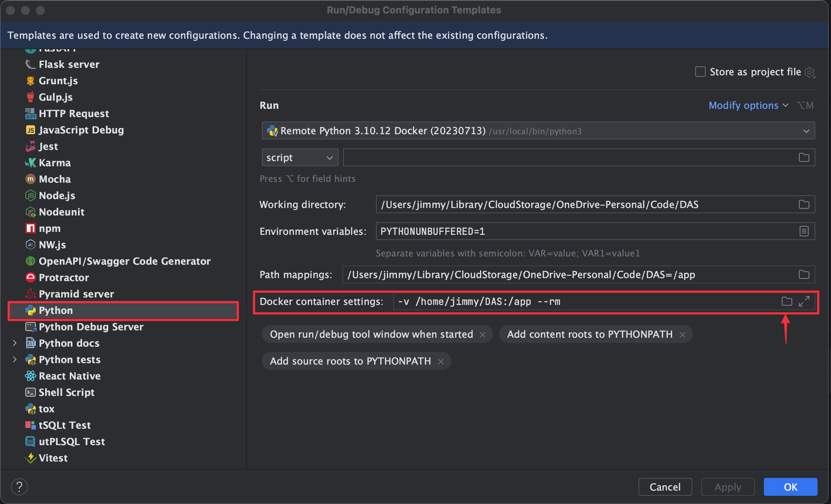831x504 pixels.
Task: Click folder icon in Docker container settings
Action: (787, 301)
